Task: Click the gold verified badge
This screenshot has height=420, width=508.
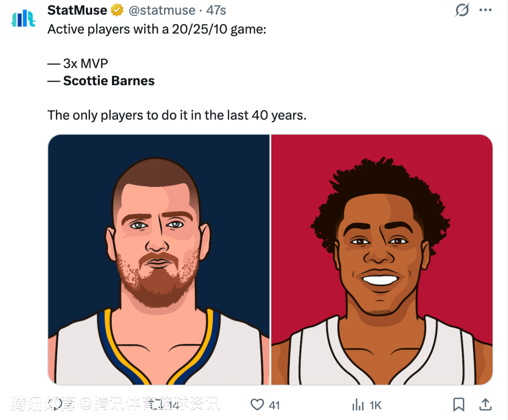Action: click(x=117, y=10)
